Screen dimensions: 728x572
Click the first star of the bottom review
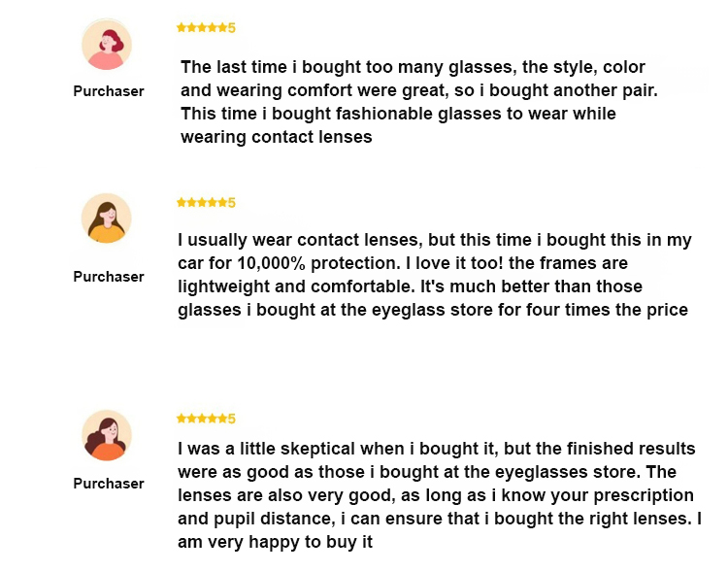tap(181, 419)
